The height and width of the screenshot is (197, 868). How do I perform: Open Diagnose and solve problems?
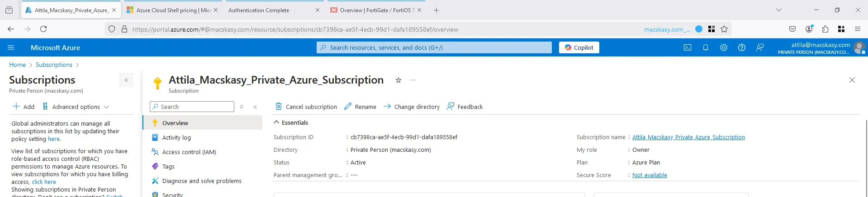coord(203,181)
